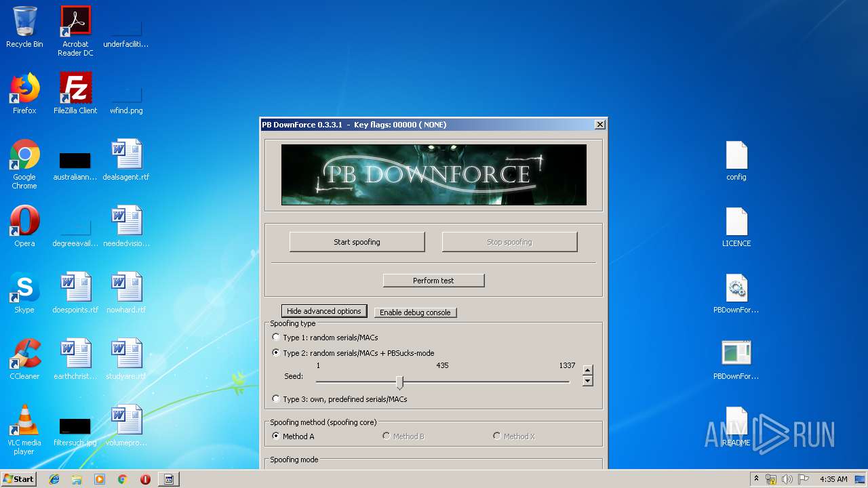The width and height of the screenshot is (868, 488).
Task: Select the earthchrist document icon
Action: [x=75, y=359]
